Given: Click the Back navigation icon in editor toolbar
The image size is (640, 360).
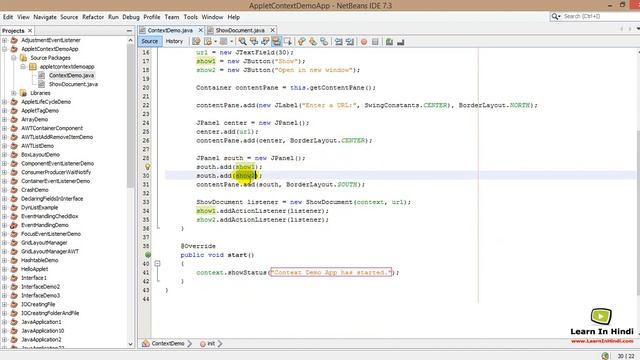Looking at the screenshot, I should (x=208, y=42).
